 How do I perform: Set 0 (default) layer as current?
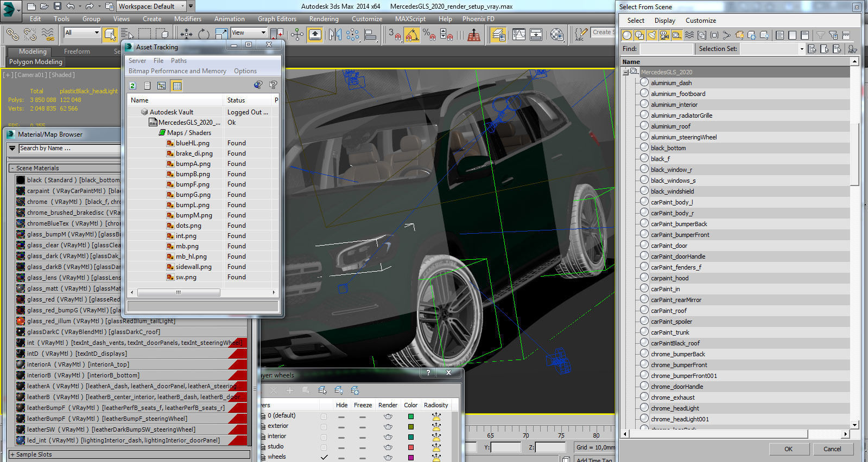click(x=324, y=416)
